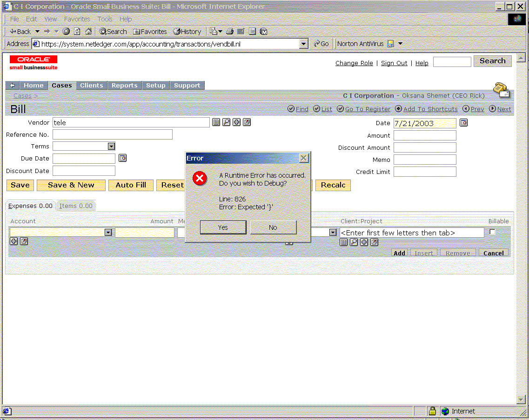Image resolution: width=529 pixels, height=420 pixels.
Task: Click the magnifier icon under Client:Project
Action: click(354, 242)
